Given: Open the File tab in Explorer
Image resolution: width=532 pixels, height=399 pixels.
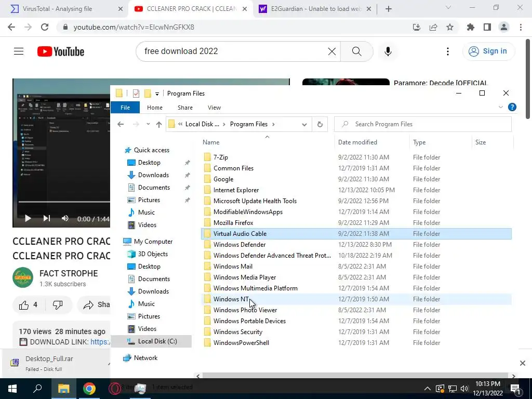Looking at the screenshot, I should (125, 108).
